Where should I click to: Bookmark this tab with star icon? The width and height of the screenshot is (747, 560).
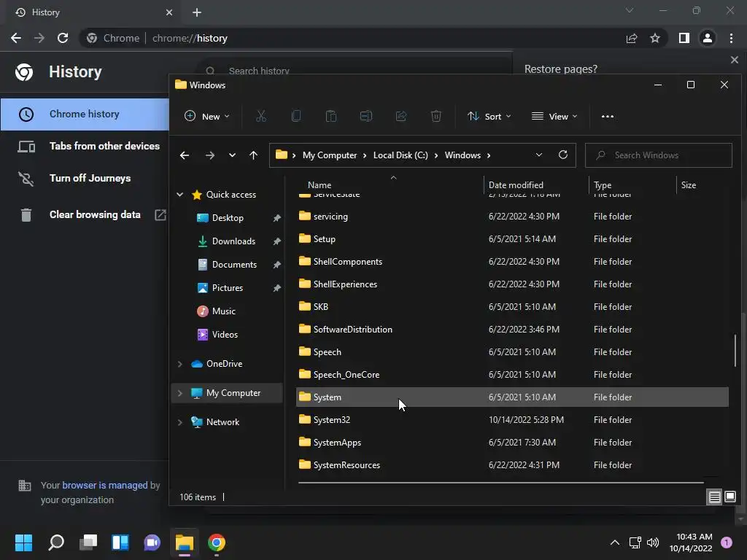(655, 38)
